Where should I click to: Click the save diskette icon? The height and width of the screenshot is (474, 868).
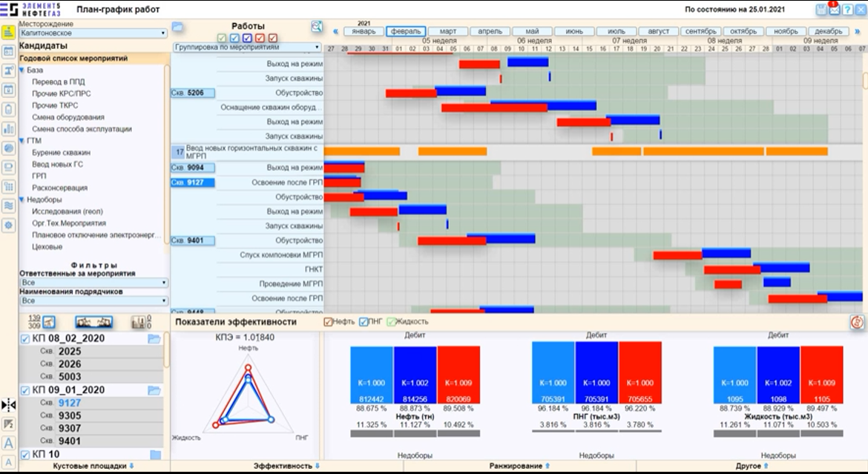pyautogui.click(x=821, y=10)
